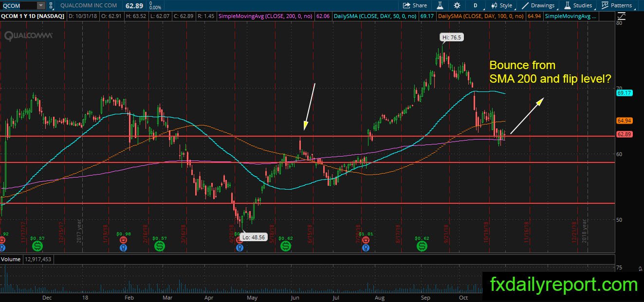Click the blue lightbulb icon near late April
The image size is (644, 302).
tap(239, 248)
